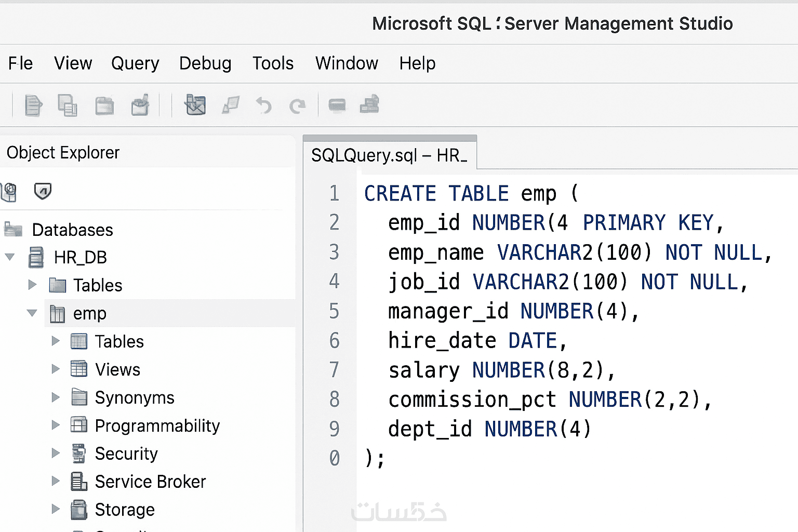This screenshot has height=532, width=798.
Task: Click line 5 manager_id in the editor
Action: tap(448, 311)
